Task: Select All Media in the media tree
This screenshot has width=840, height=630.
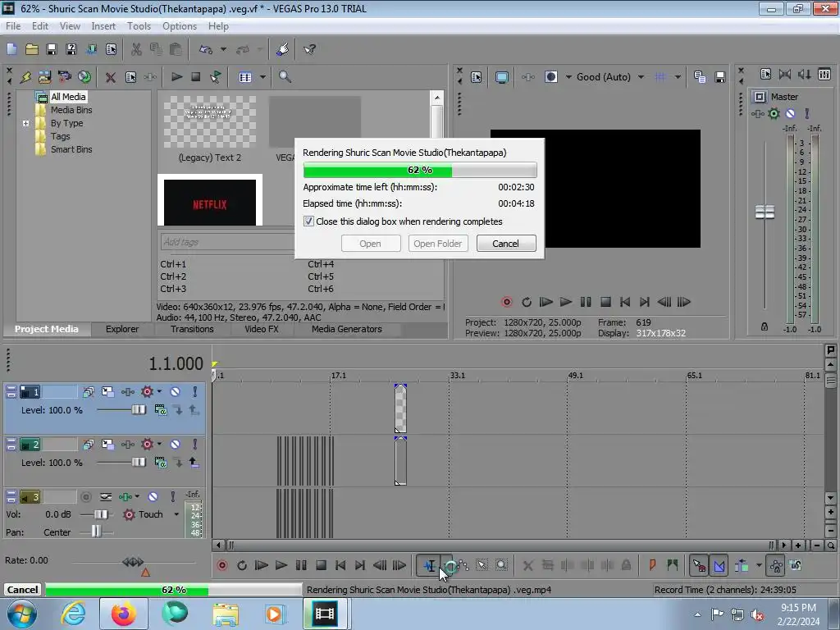Action: 68,97
